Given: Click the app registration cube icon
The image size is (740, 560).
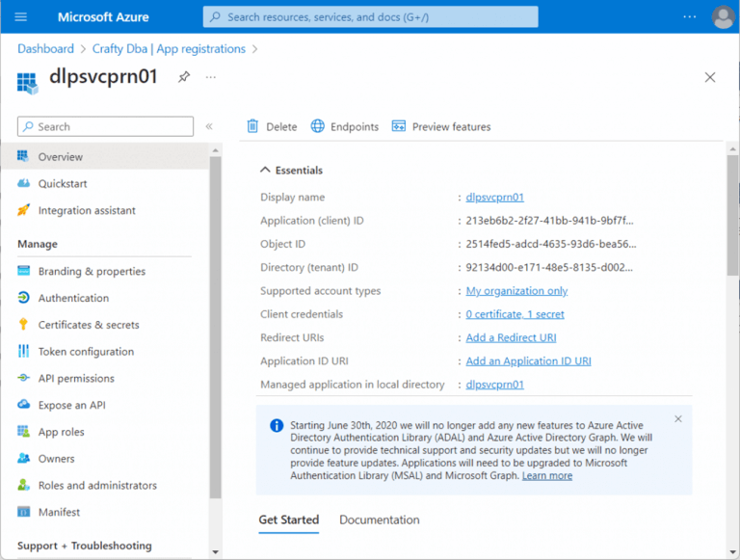Looking at the screenshot, I should coord(27,84).
